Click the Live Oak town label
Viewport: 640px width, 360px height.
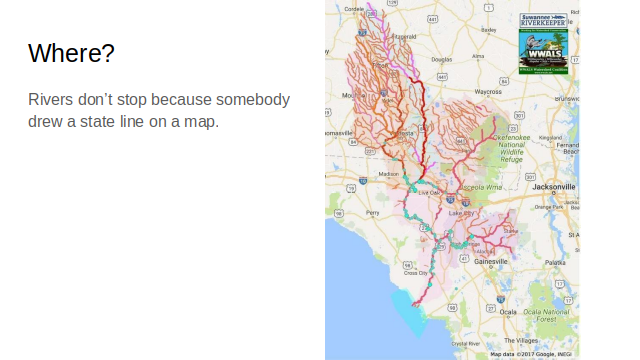pos(429,193)
